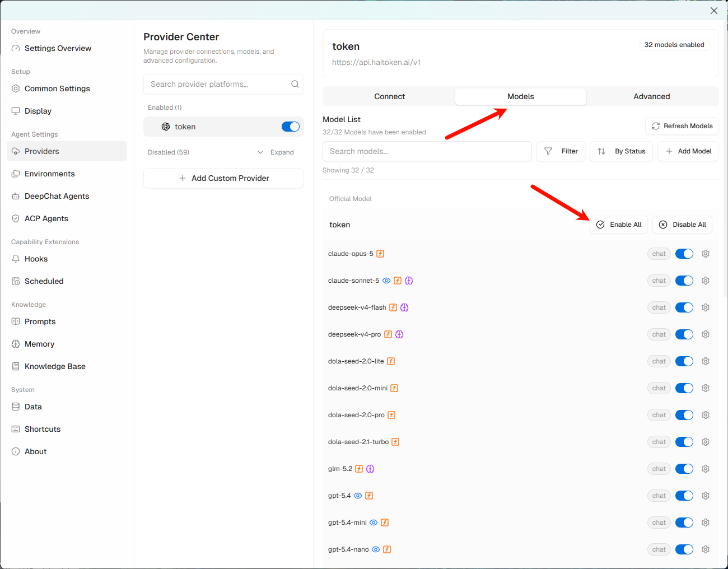
Task: Click the Enable All button
Action: point(619,225)
